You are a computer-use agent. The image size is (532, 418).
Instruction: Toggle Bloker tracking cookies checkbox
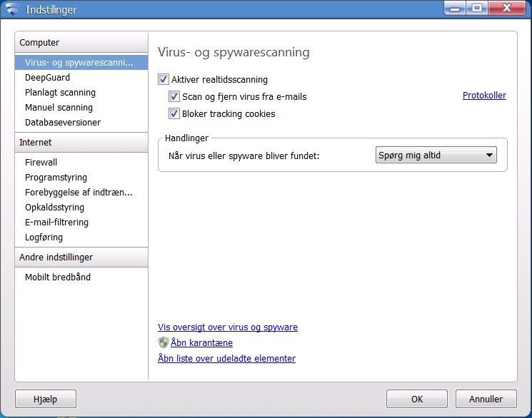click(x=174, y=113)
